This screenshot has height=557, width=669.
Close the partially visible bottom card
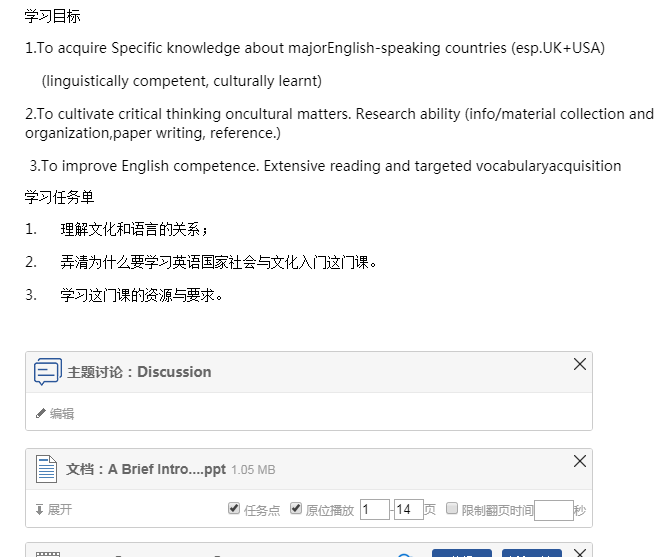tap(580, 552)
